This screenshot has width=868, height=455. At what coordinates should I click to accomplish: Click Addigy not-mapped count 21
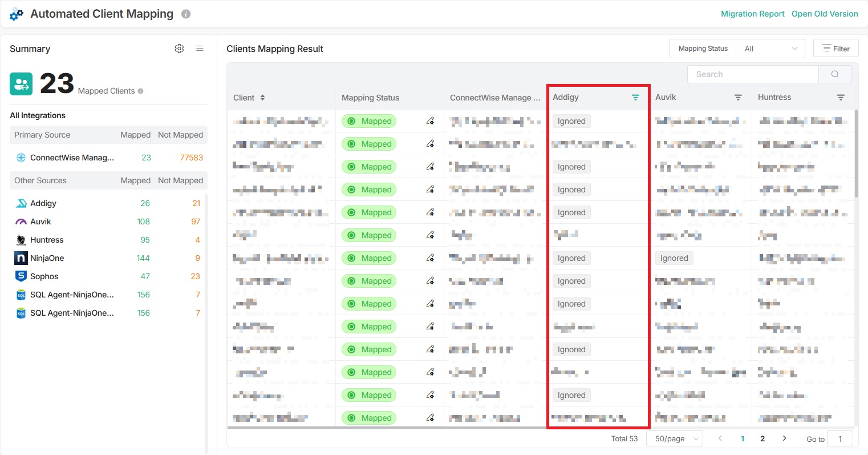point(196,203)
